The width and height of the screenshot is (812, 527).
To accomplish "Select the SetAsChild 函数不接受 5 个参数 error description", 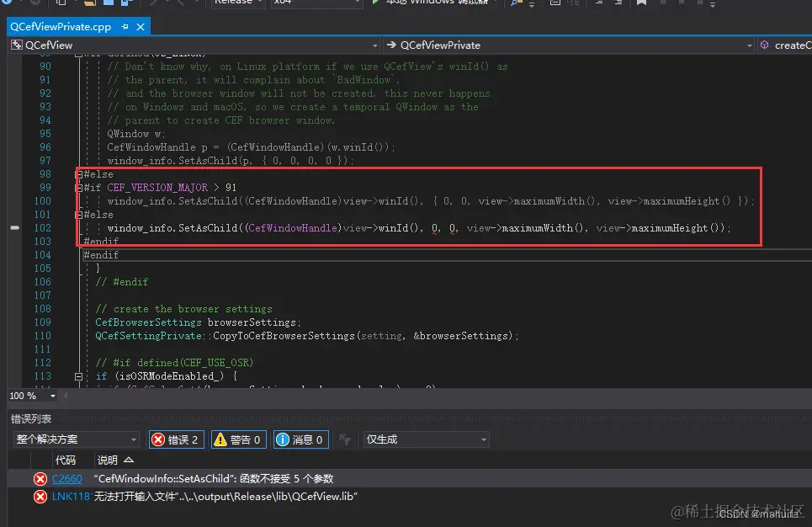I will click(x=214, y=479).
